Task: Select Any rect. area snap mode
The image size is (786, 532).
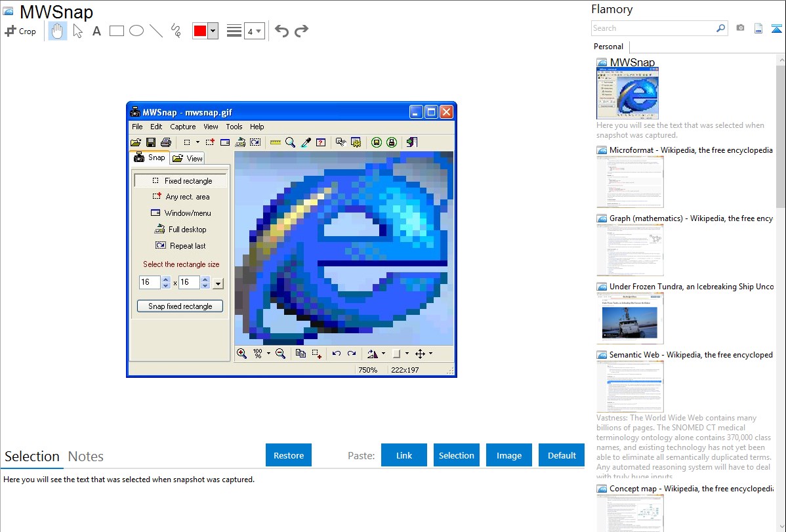Action: point(180,197)
